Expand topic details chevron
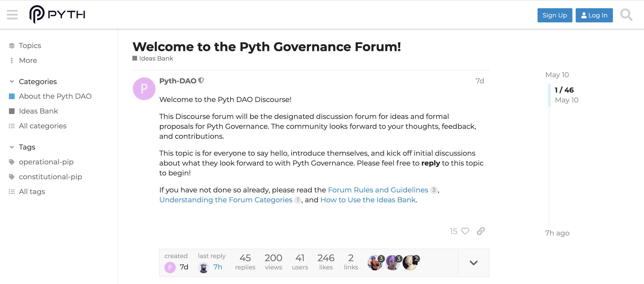Viewport: 644px width, 284px height. coord(473,263)
